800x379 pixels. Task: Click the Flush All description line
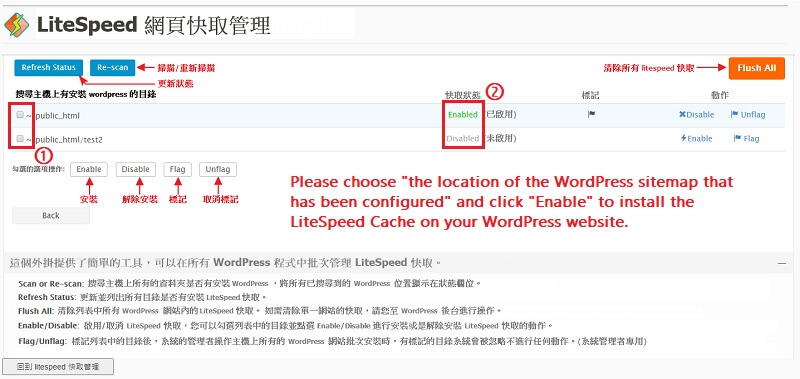(260, 311)
